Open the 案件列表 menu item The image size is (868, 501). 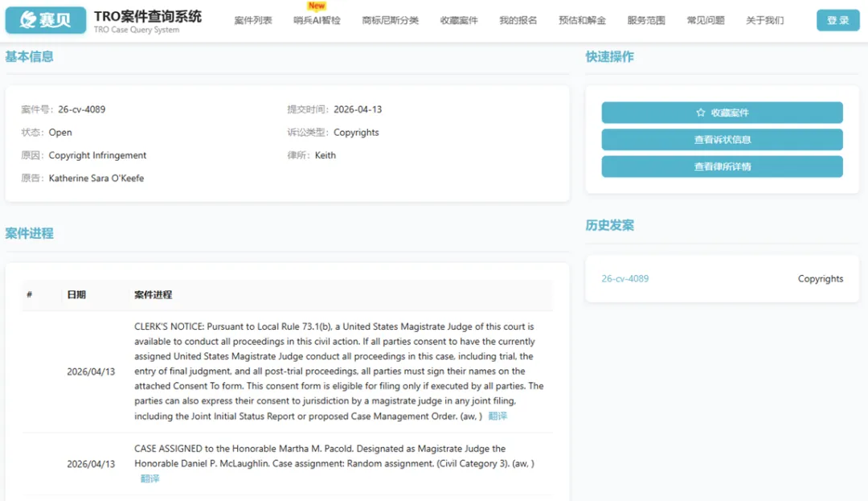(253, 20)
